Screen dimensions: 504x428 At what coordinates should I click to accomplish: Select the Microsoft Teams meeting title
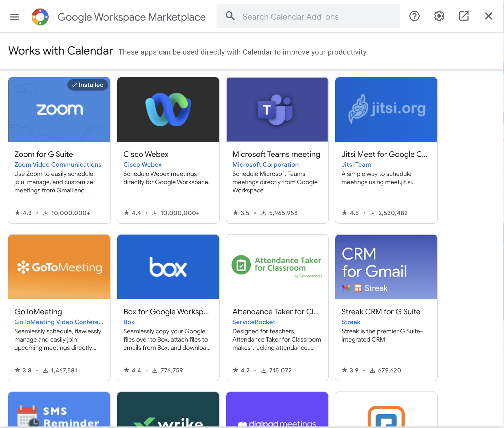pos(276,154)
